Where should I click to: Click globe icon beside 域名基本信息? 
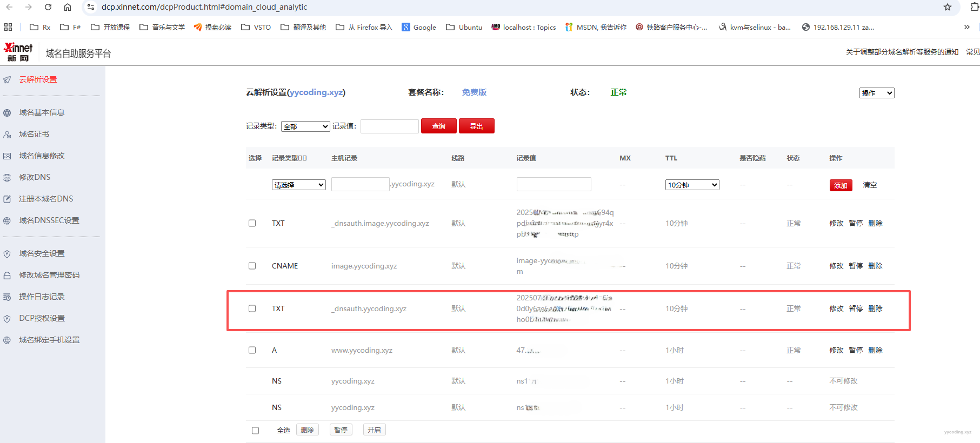7,113
